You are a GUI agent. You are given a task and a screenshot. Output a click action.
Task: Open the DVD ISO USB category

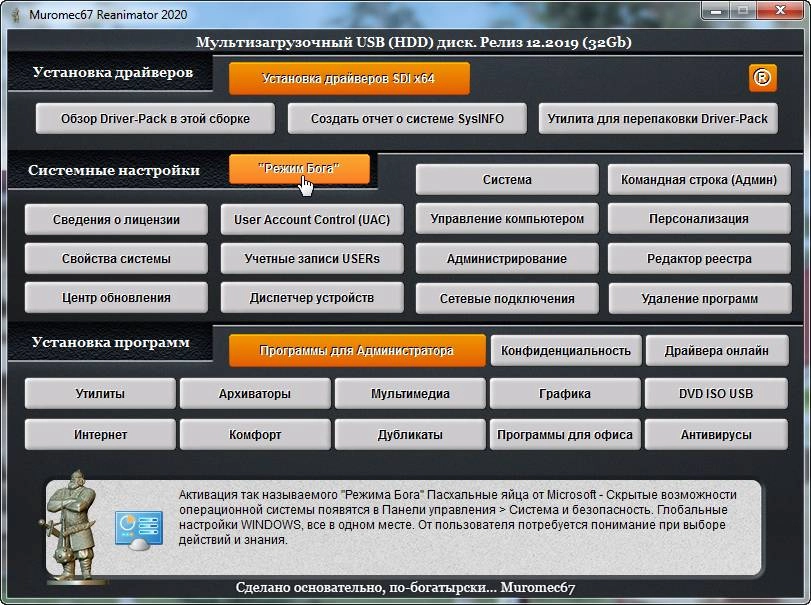[x=716, y=394]
